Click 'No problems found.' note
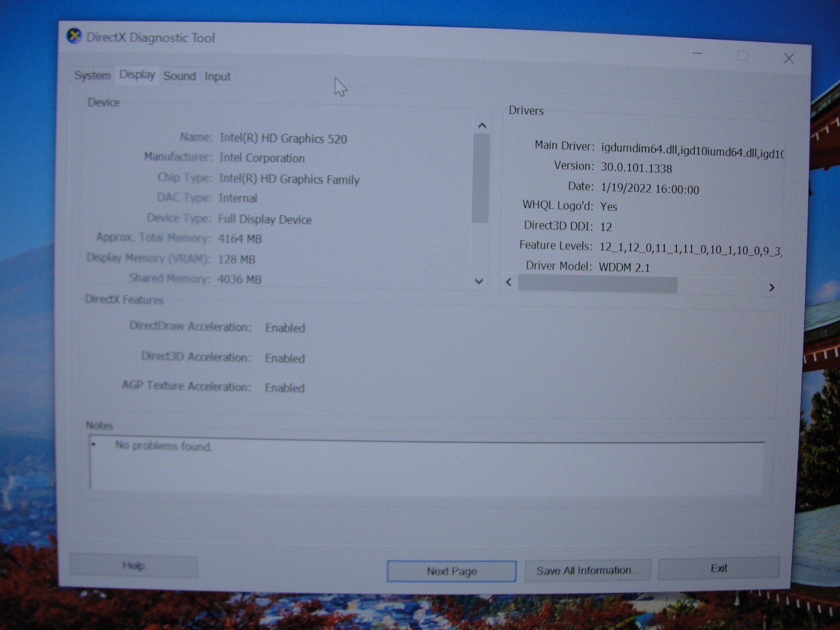The image size is (840, 630). 164,446
